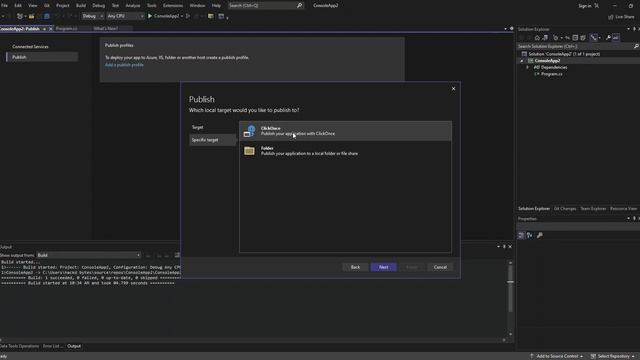
Task: Click Property Pages wrench in Properties panel
Action: pyautogui.click(x=540, y=236)
